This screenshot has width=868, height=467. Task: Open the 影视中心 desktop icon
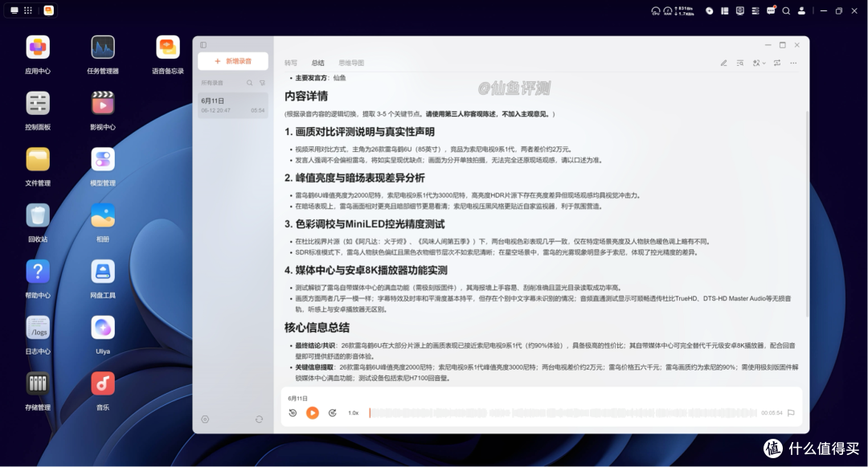103,104
